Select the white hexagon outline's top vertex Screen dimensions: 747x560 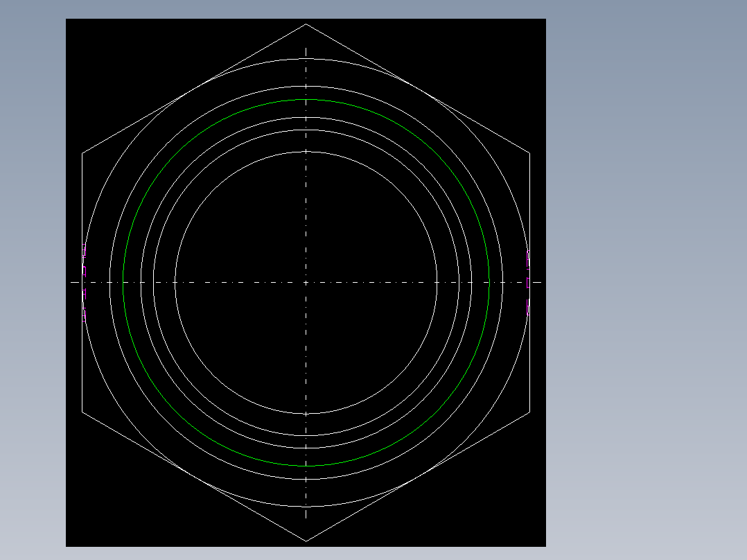306,24
